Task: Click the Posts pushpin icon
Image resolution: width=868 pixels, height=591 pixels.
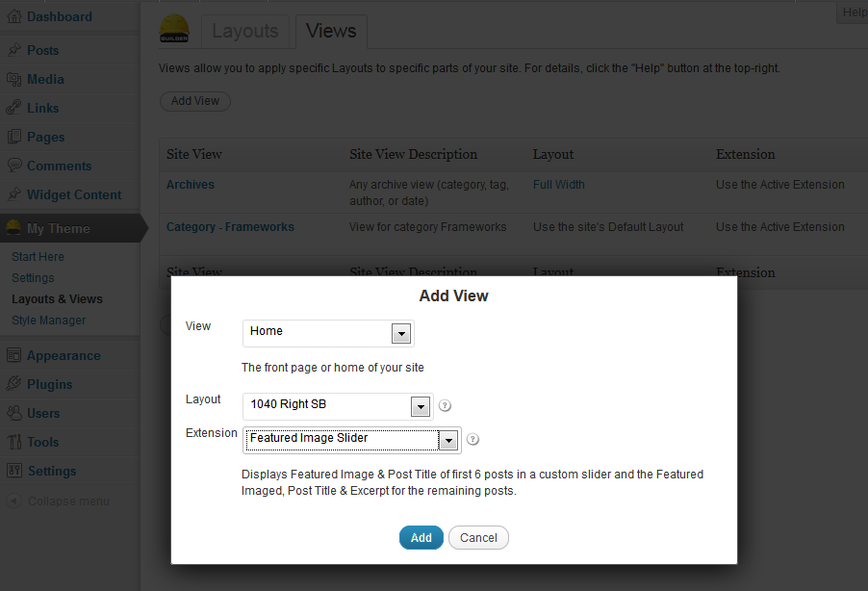Action: (13, 50)
